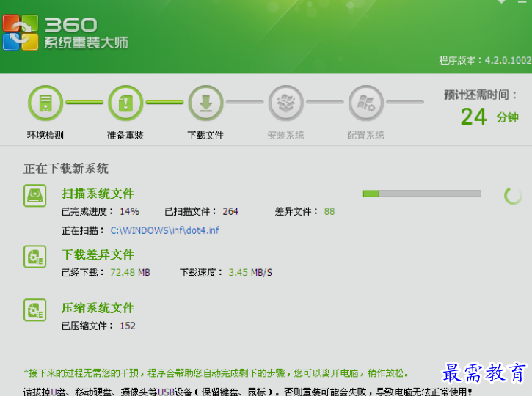Screen dimensions: 532x396
Task: Click the 扫描系统文件 disk icon
Action: tap(35, 196)
